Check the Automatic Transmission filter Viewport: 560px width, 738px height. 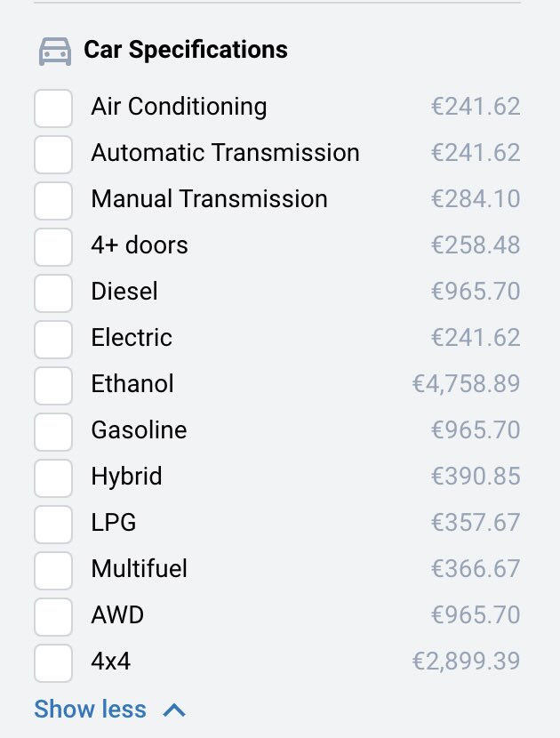tap(53, 154)
